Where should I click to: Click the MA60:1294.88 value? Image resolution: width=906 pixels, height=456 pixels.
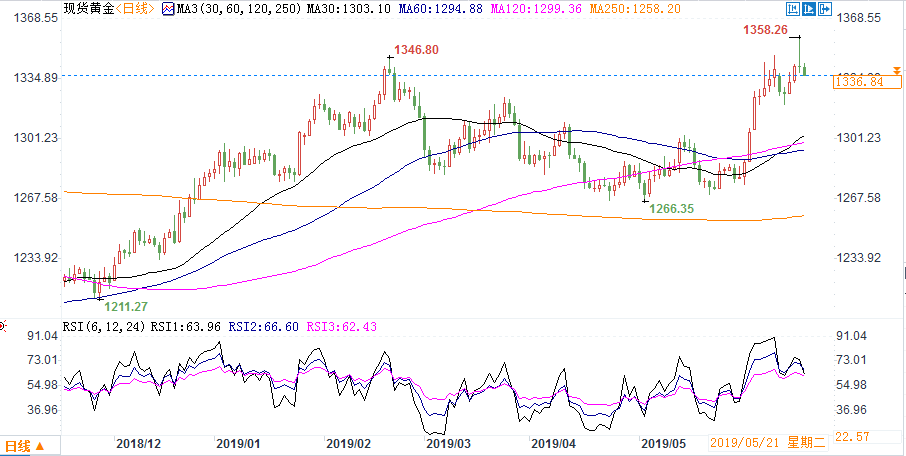click(441, 9)
